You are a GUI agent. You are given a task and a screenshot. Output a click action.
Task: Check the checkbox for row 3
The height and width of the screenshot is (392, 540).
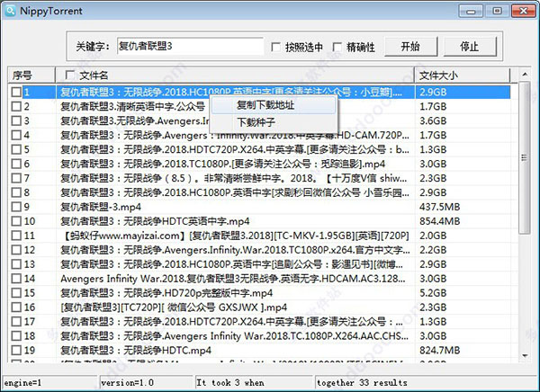pos(16,120)
